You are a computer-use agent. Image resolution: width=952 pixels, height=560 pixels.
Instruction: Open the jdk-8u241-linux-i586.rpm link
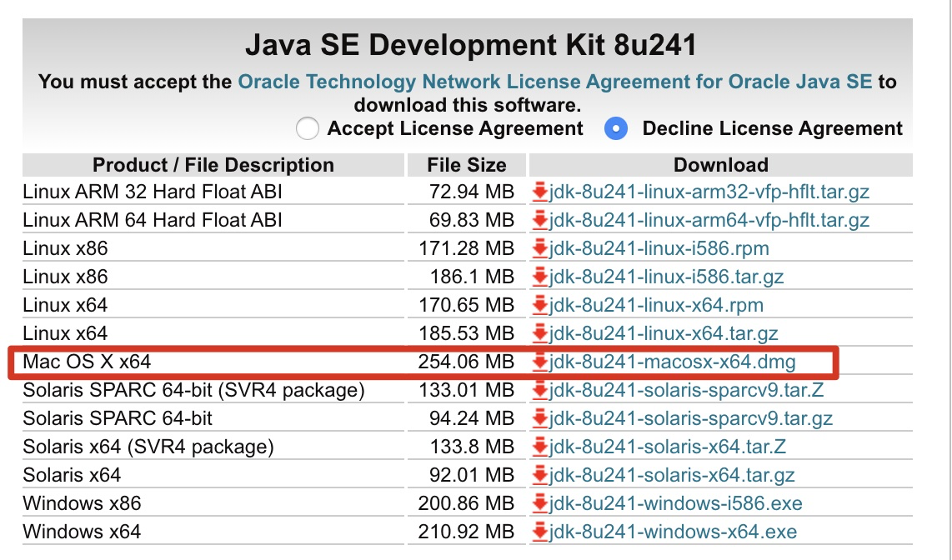pos(659,249)
